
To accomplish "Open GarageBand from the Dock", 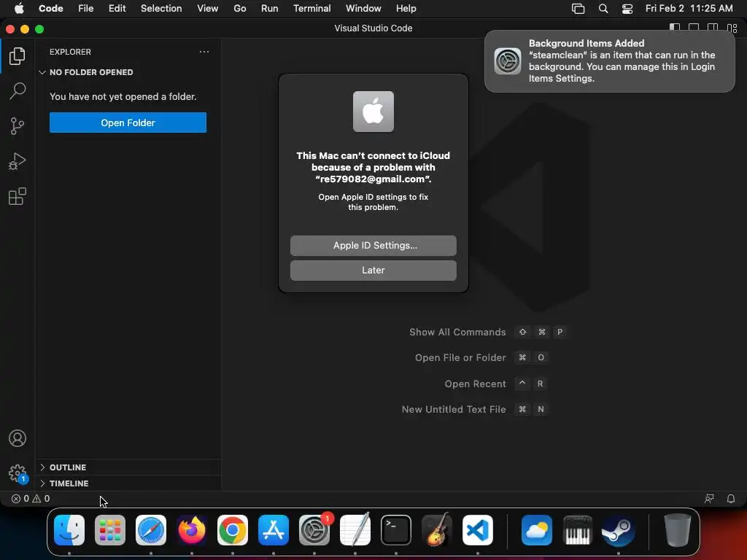I will coord(437,530).
